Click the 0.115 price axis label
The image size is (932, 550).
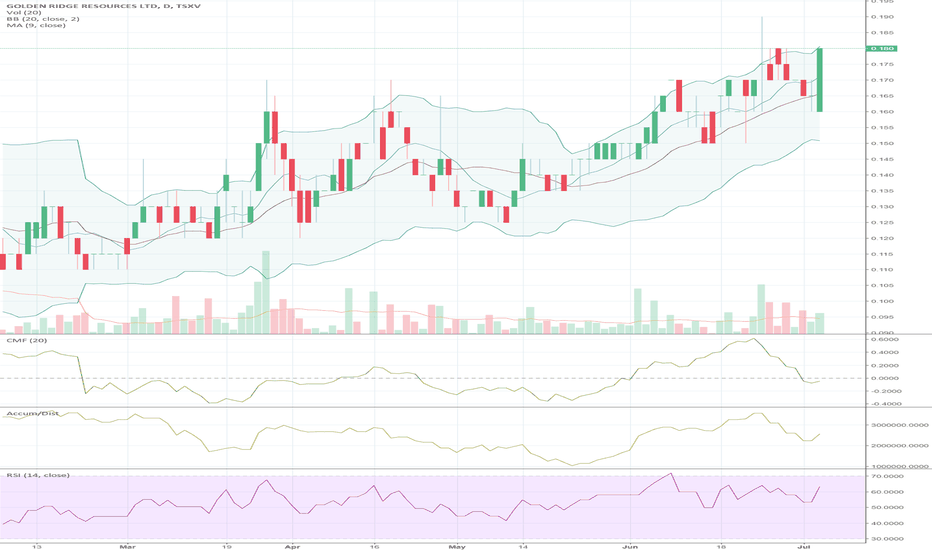coord(882,254)
